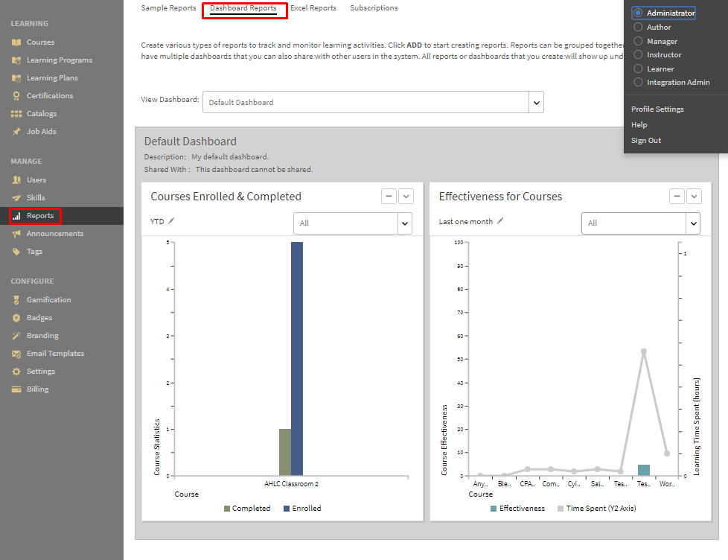This screenshot has width=728, height=560.
Task: Expand the Courses Enrolled filter dropdown
Action: [404, 223]
